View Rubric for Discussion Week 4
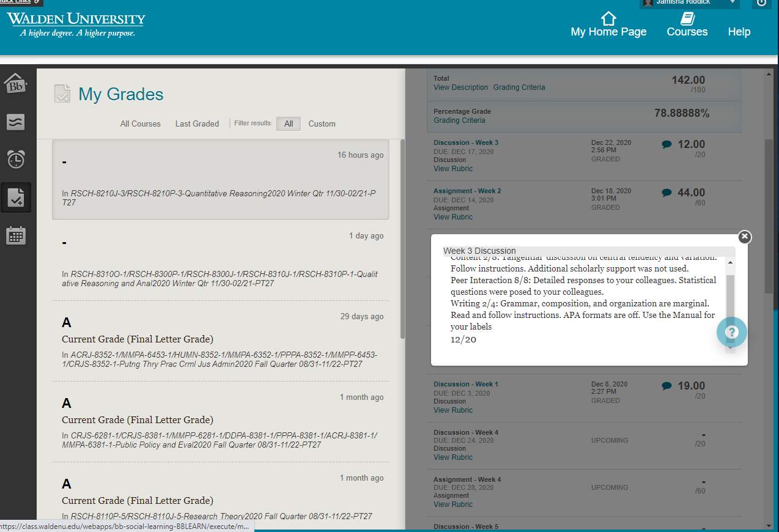 tap(453, 457)
